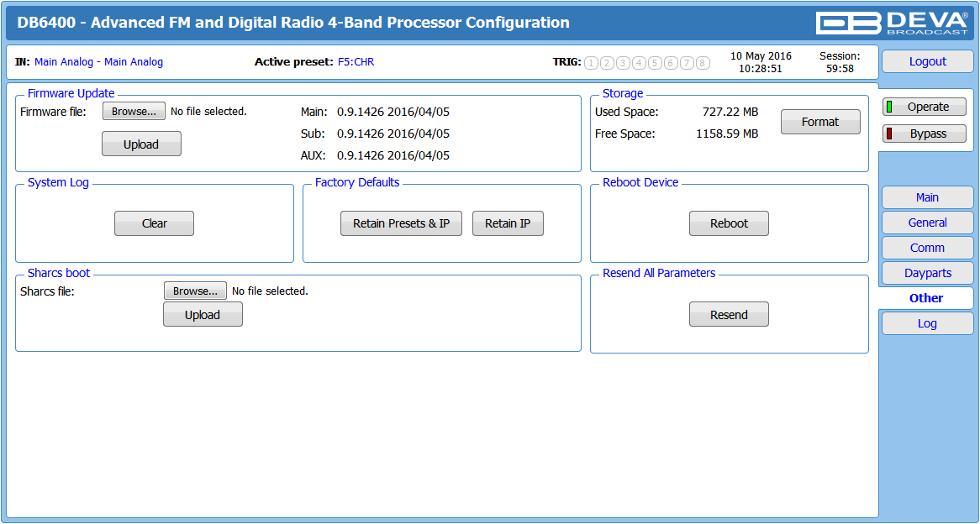Upload the Sharcs boot file
Screen dimensions: 980x524
click(203, 314)
